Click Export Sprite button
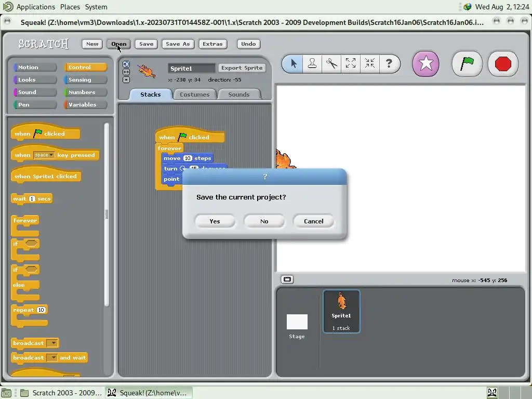 (x=242, y=68)
